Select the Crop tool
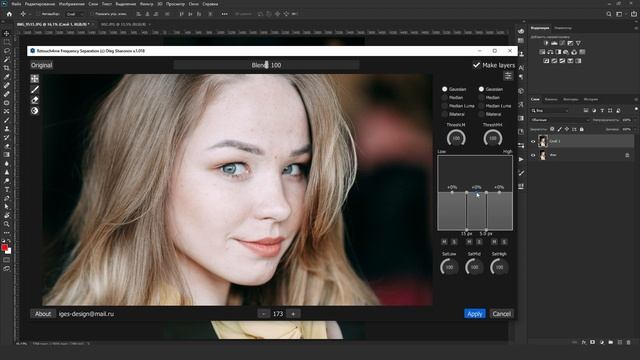Viewport: 640px width, 360px height. click(7, 68)
